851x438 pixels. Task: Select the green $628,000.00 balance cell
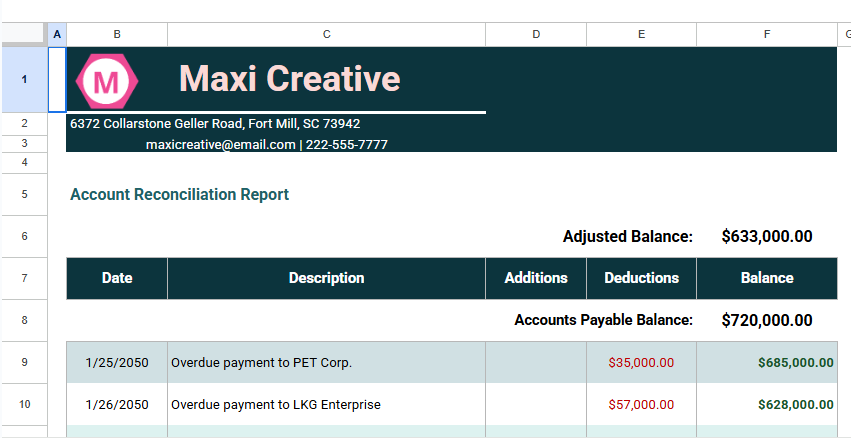766,405
